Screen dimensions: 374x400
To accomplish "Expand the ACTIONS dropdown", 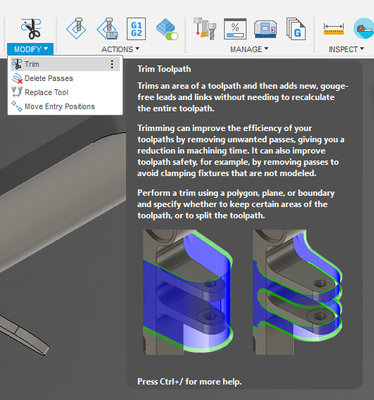I will click(x=120, y=49).
